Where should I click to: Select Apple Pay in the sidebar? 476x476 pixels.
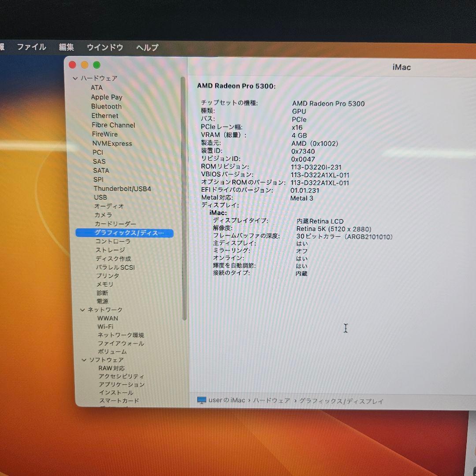[107, 97]
